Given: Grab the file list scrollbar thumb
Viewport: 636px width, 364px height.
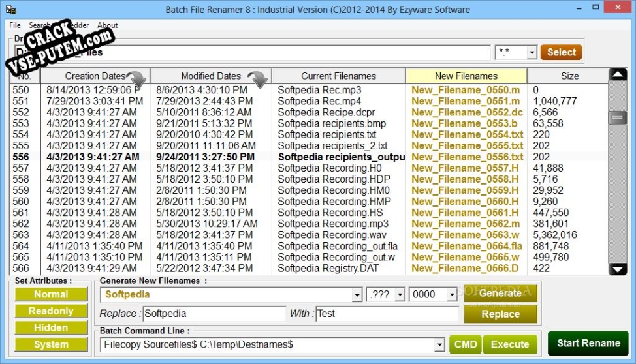Looking at the screenshot, I should pyautogui.click(x=618, y=117).
